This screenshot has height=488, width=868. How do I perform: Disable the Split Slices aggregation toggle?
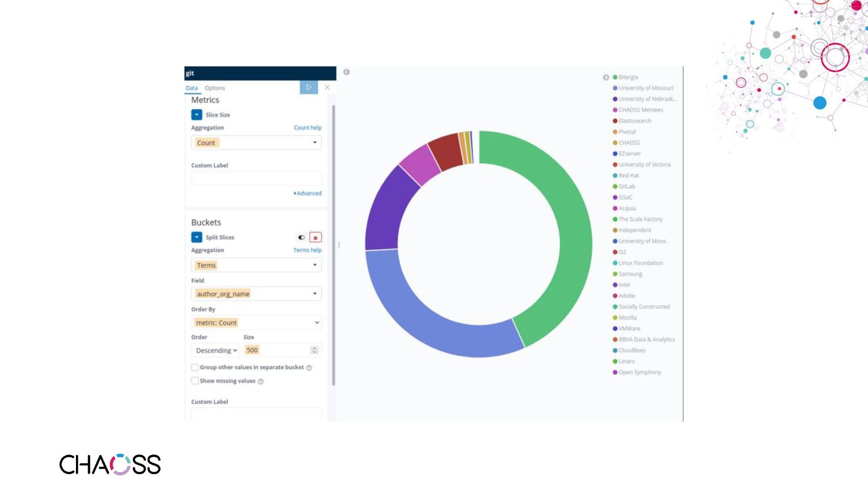(301, 238)
